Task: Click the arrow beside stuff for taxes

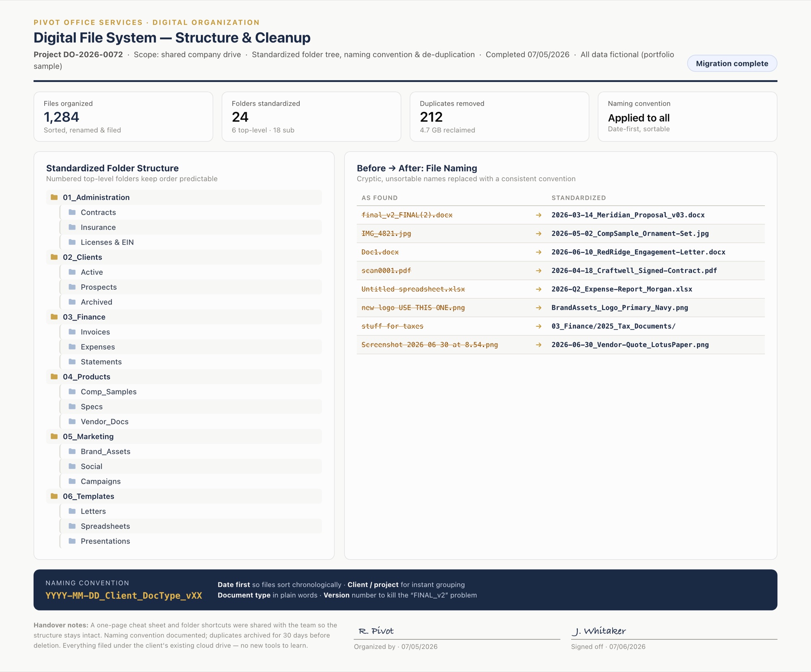Action: point(539,326)
